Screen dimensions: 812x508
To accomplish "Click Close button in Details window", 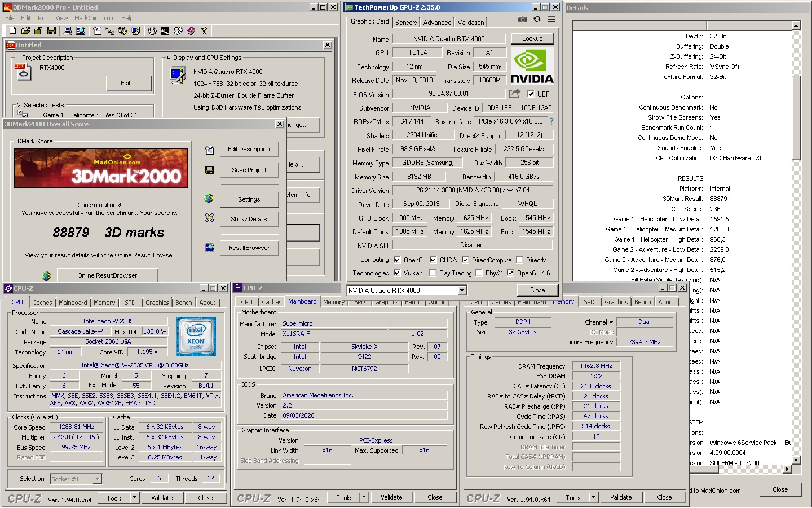I will tap(780, 489).
